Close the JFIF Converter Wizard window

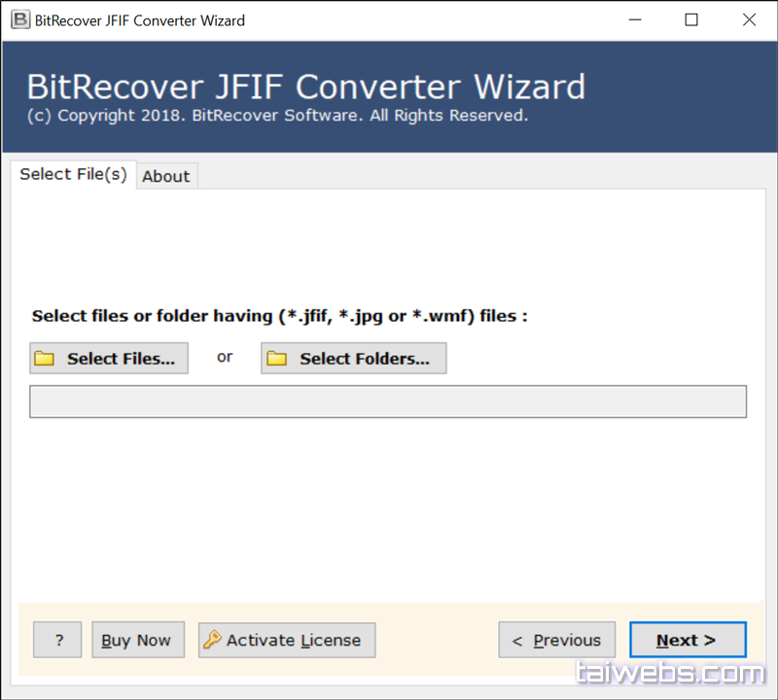(749, 20)
